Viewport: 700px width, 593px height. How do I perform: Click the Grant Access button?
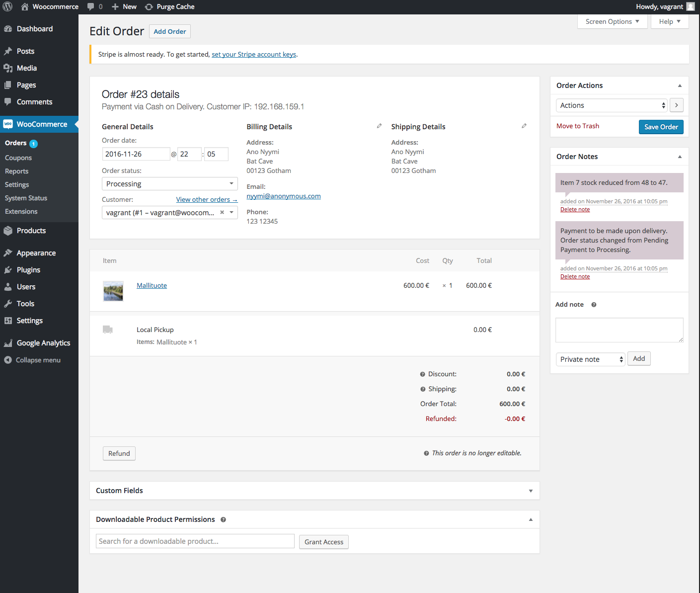tap(324, 542)
